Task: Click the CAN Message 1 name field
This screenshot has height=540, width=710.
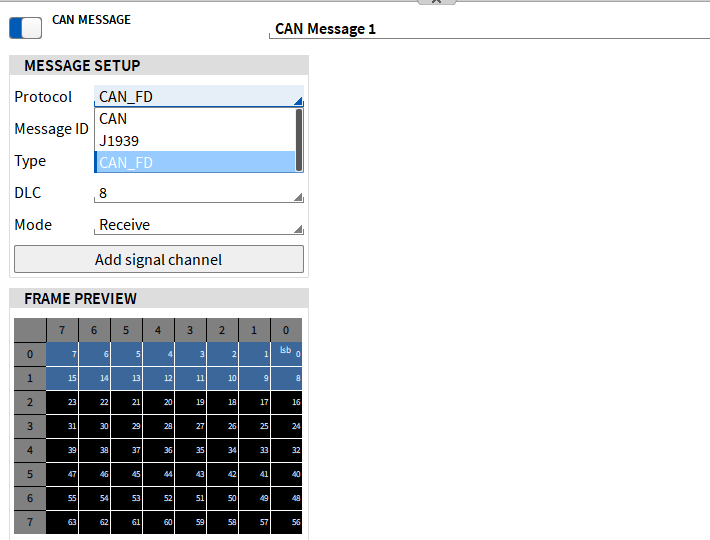Action: coord(488,29)
